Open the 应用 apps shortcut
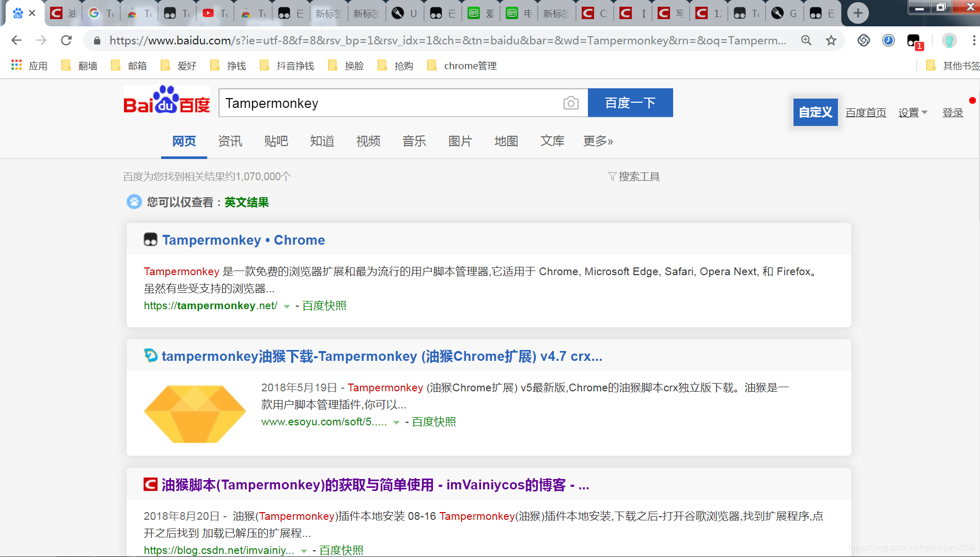Screen dimensions: 980x557 tap(29, 66)
